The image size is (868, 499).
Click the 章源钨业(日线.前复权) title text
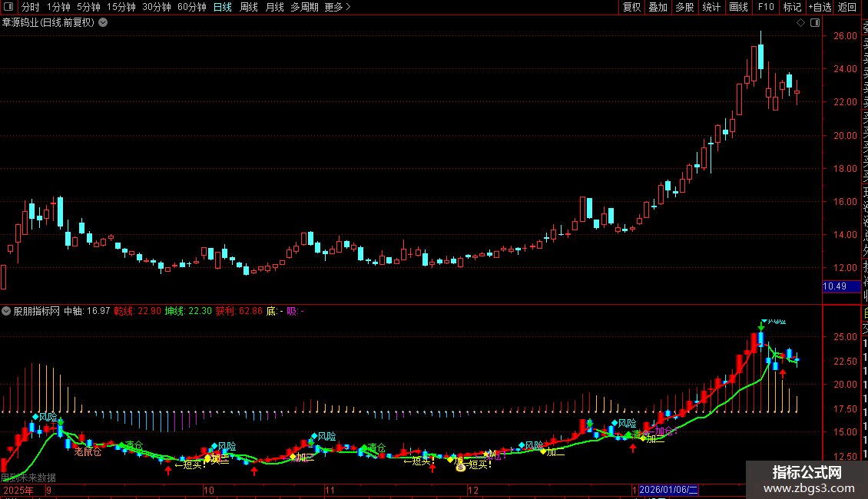(x=48, y=23)
